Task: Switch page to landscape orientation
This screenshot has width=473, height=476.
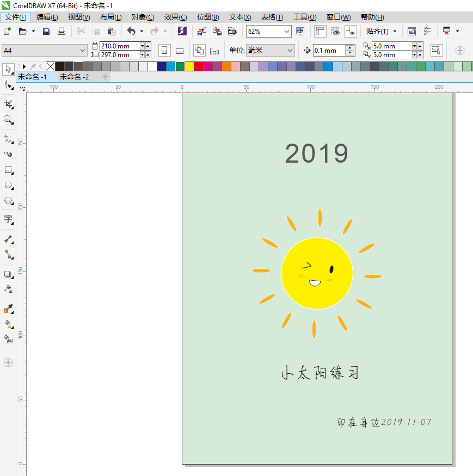Action: 180,51
